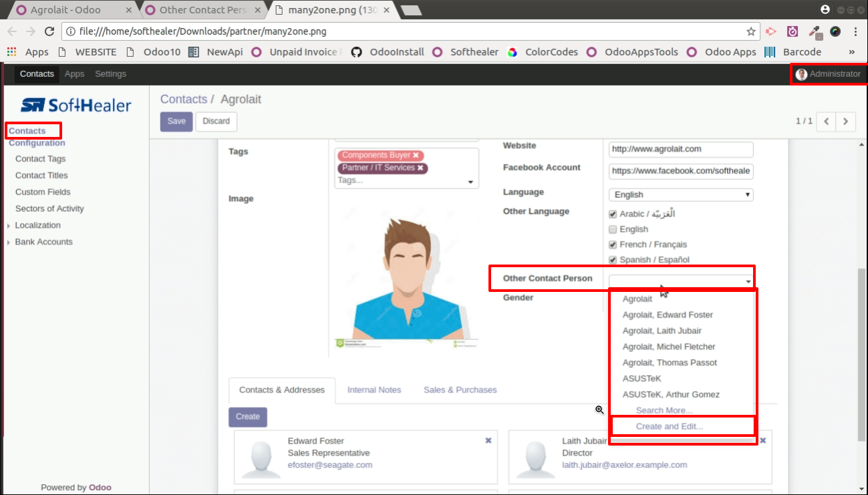Open the Apps grid in the bookmarks bar
The width and height of the screenshot is (868, 495).
27,52
